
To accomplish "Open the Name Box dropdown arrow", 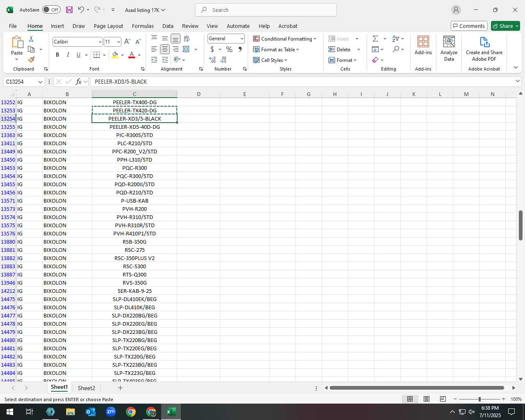I will [x=40, y=82].
